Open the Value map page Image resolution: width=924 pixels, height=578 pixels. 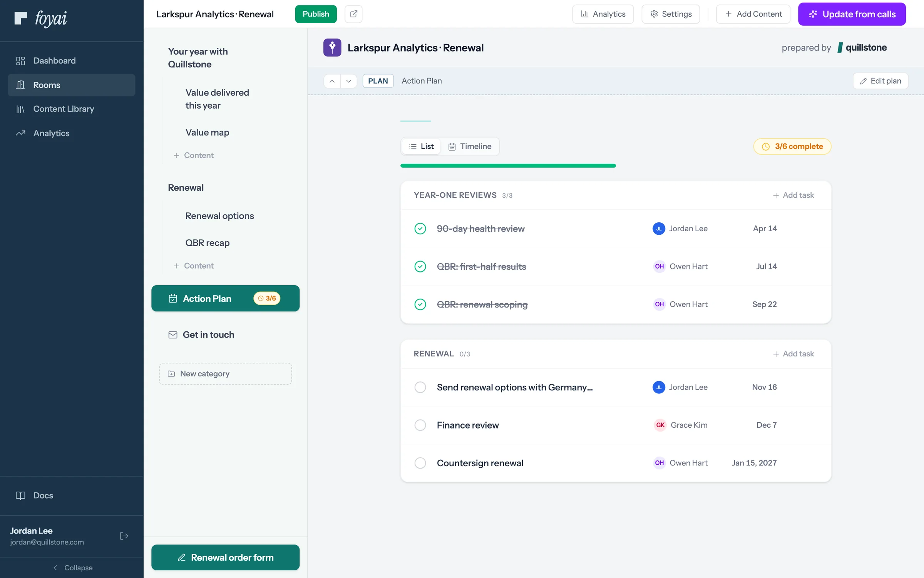pos(207,132)
